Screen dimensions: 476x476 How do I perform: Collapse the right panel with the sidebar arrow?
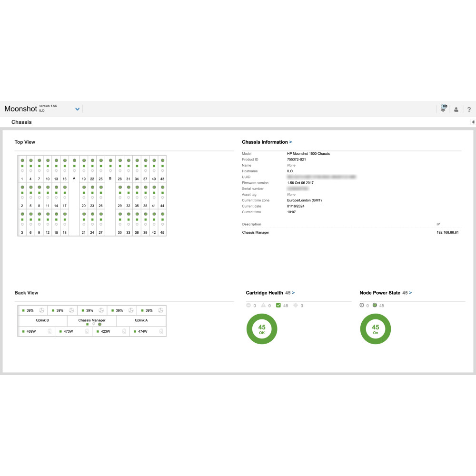474,122
